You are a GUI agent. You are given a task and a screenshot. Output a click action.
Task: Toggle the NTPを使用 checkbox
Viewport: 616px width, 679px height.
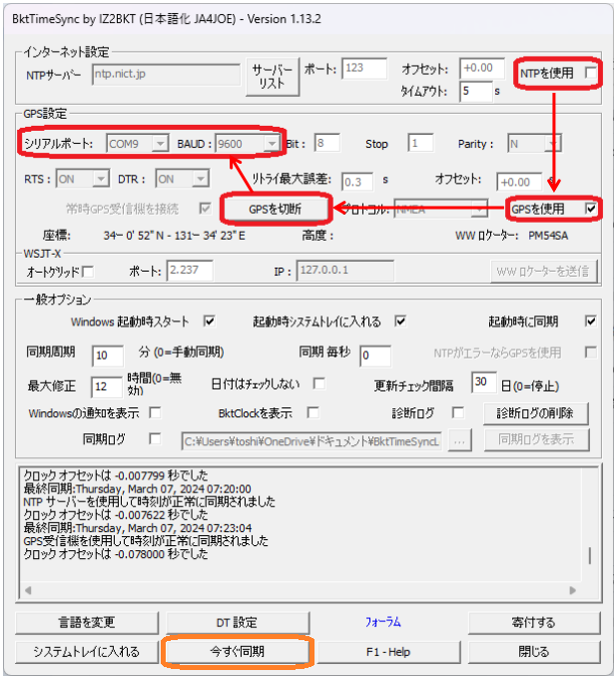590,72
